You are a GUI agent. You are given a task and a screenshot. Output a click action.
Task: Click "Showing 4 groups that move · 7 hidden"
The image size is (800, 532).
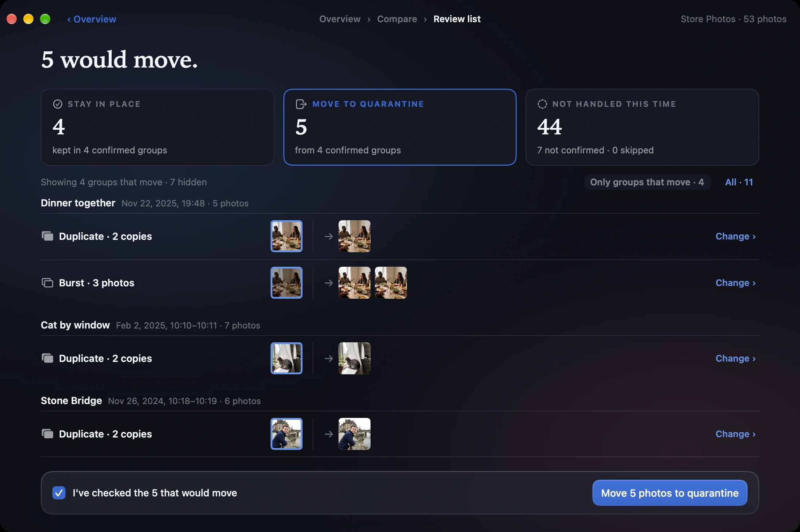click(x=124, y=182)
